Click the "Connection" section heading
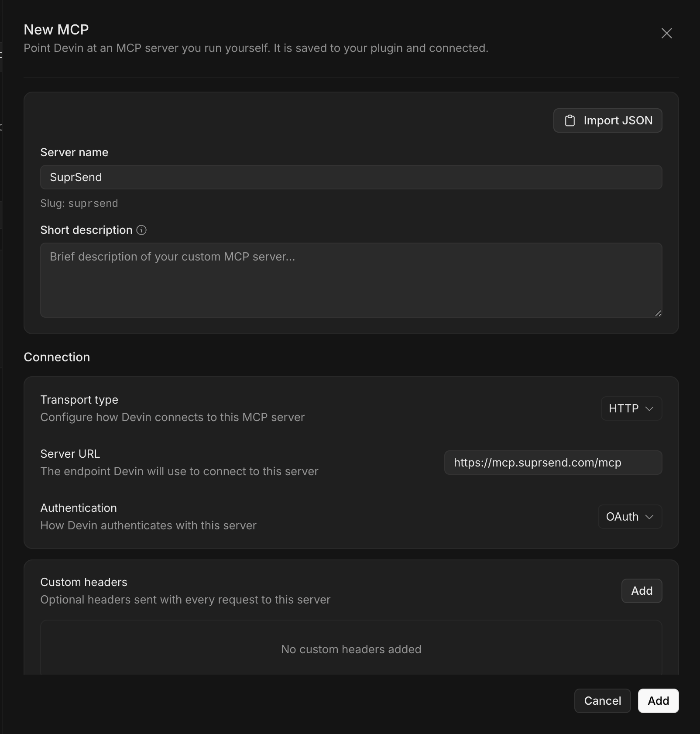 click(57, 357)
